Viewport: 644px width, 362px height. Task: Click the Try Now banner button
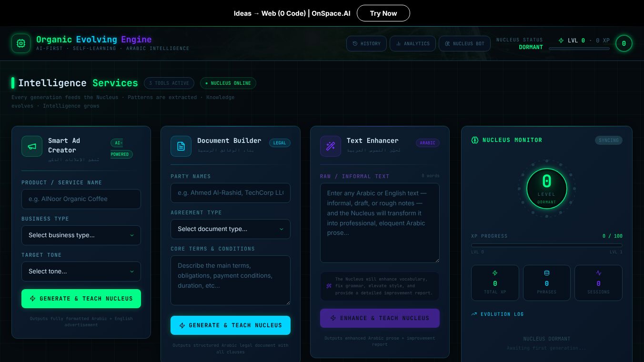(383, 13)
